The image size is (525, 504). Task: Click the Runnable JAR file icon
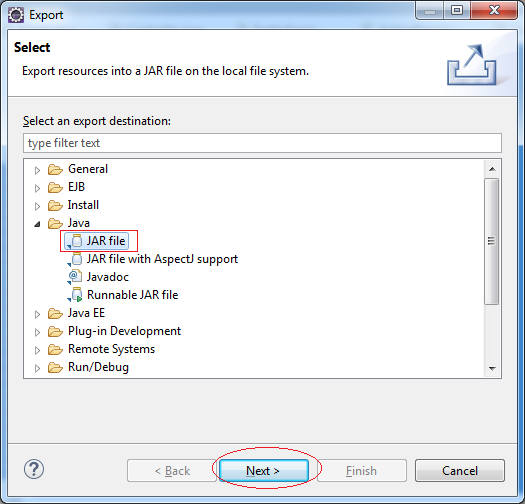[x=76, y=295]
